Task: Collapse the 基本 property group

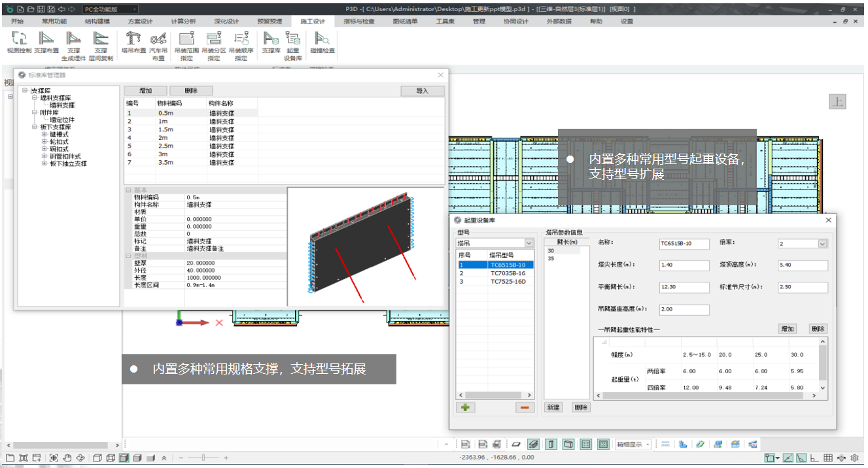Action: [x=128, y=190]
